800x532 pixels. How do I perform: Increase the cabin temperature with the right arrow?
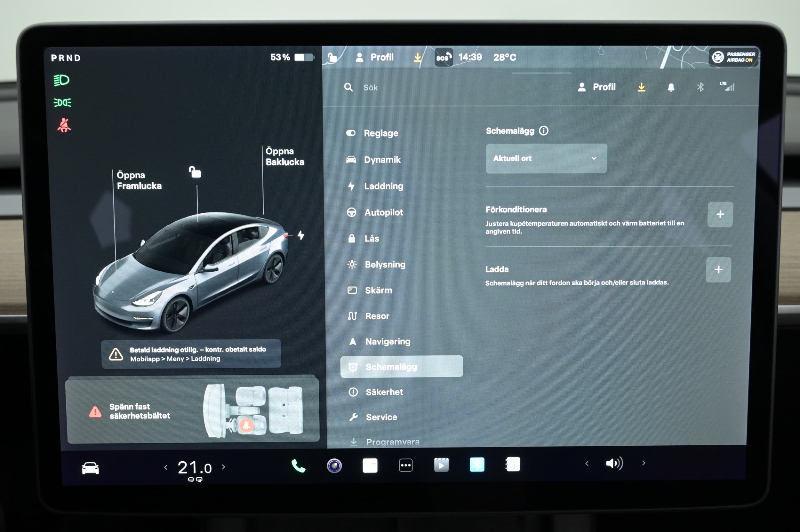(223, 467)
